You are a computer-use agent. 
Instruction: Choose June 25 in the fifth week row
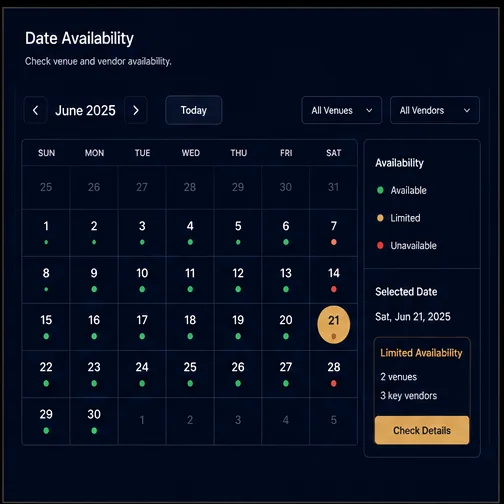(x=190, y=374)
